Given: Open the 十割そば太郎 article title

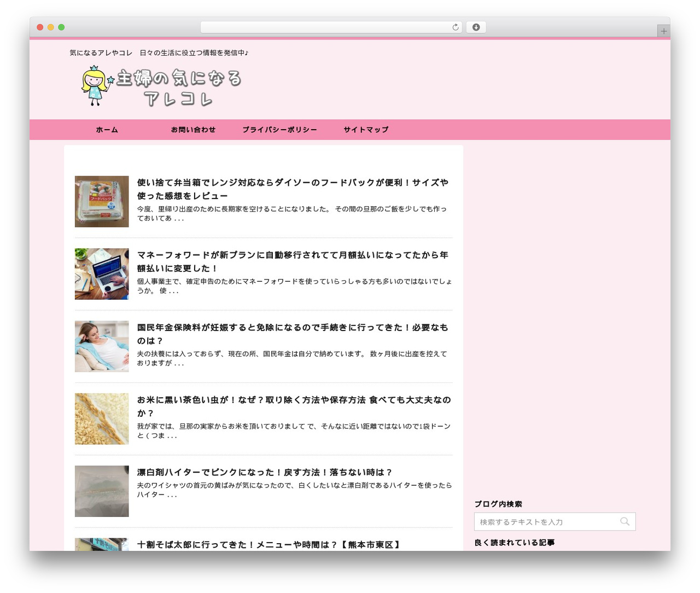Looking at the screenshot, I should (x=269, y=545).
